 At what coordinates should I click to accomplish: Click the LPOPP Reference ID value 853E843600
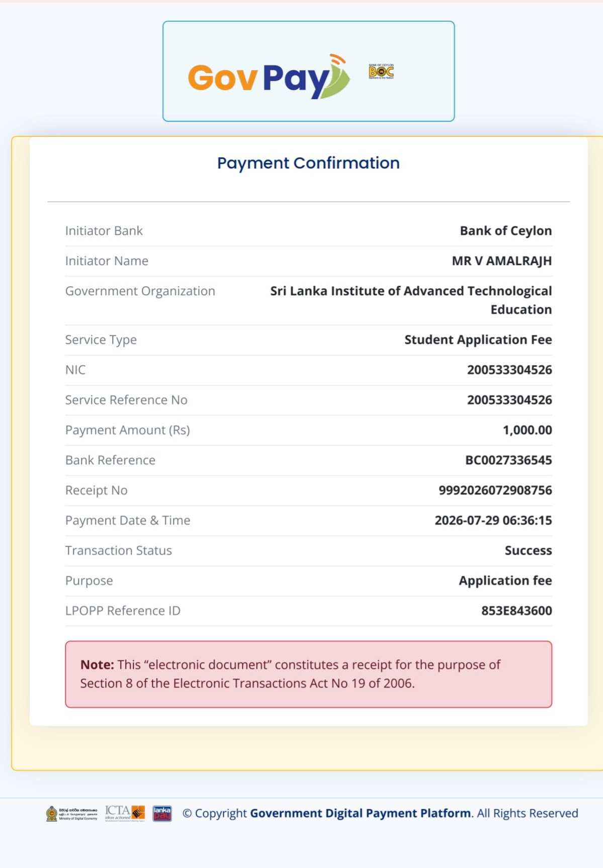click(x=516, y=611)
